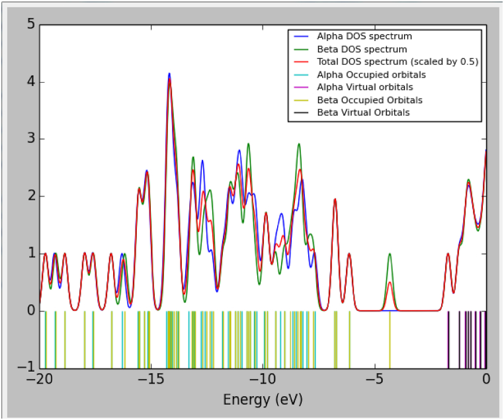
Task: Click the red Total DOS legend line sample
Action: 301,62
